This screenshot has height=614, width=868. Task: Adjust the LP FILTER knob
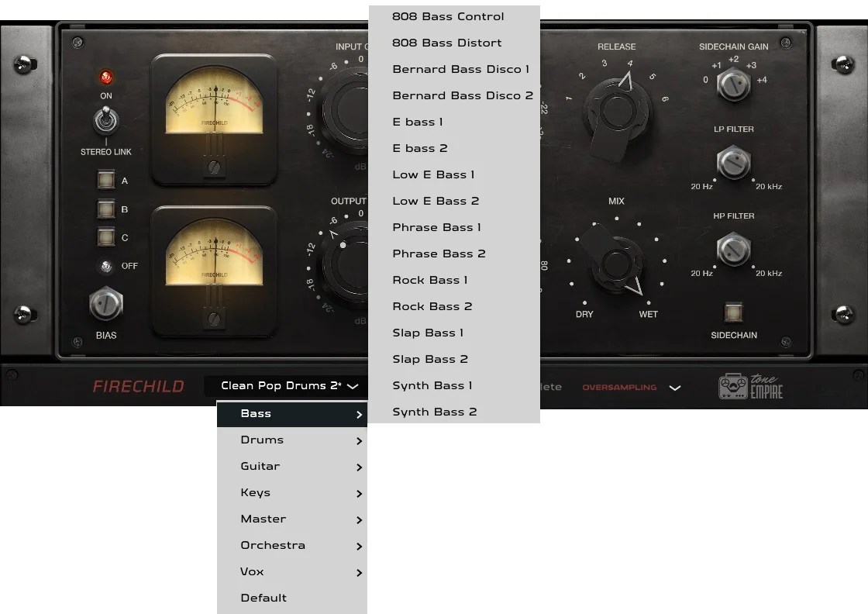click(733, 163)
